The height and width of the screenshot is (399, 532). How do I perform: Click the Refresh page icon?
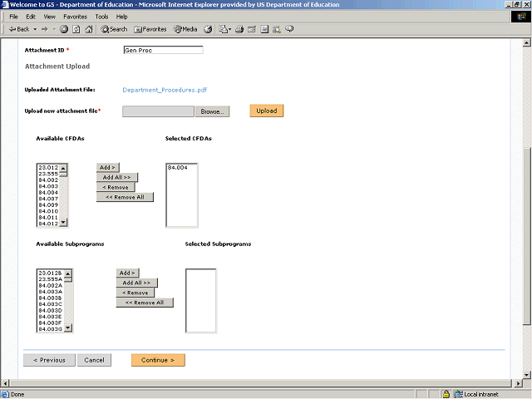point(76,29)
